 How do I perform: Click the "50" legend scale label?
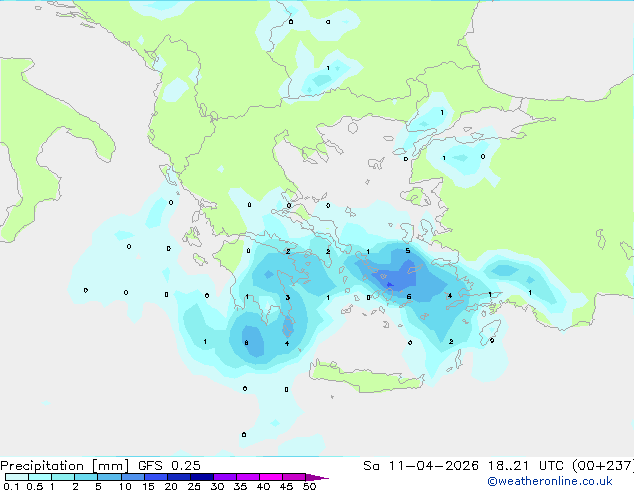point(309,486)
